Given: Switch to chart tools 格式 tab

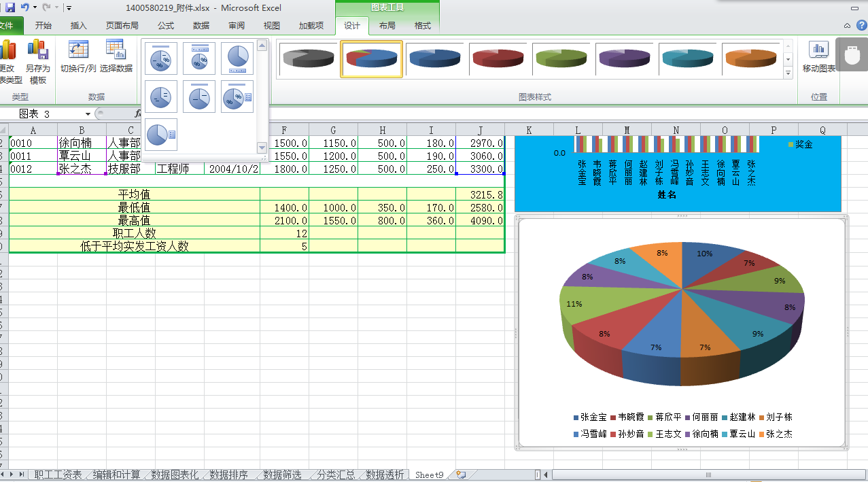Looking at the screenshot, I should 423,26.
